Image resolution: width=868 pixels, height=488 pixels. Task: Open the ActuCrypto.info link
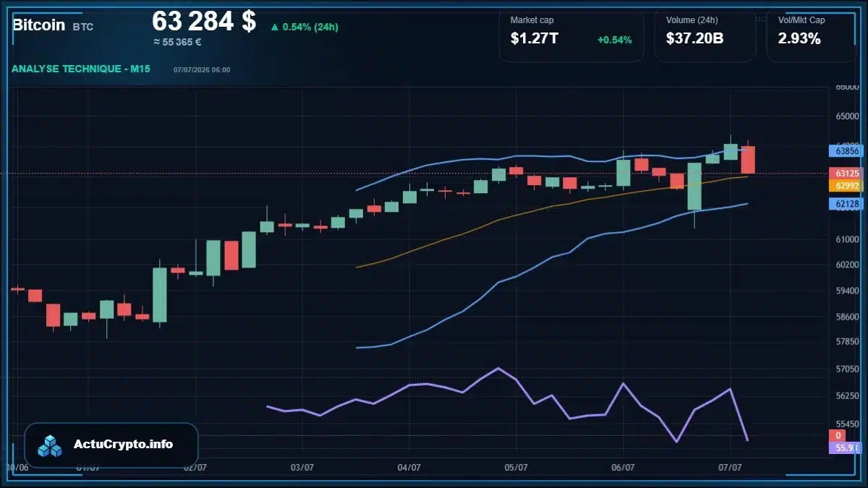click(x=123, y=444)
